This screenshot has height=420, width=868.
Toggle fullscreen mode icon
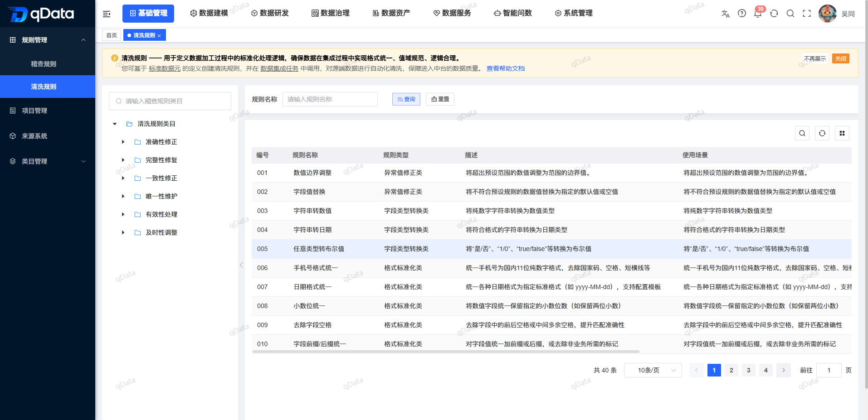click(x=807, y=14)
